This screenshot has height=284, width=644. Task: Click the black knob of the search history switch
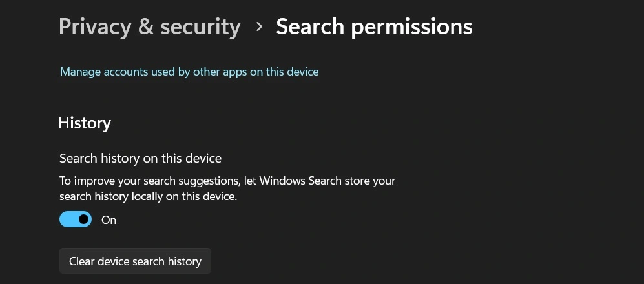(x=83, y=219)
